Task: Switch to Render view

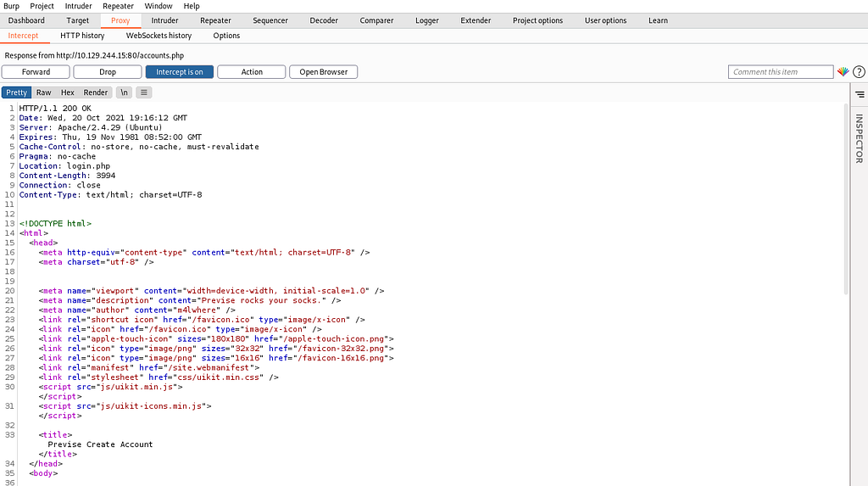Action: click(95, 92)
